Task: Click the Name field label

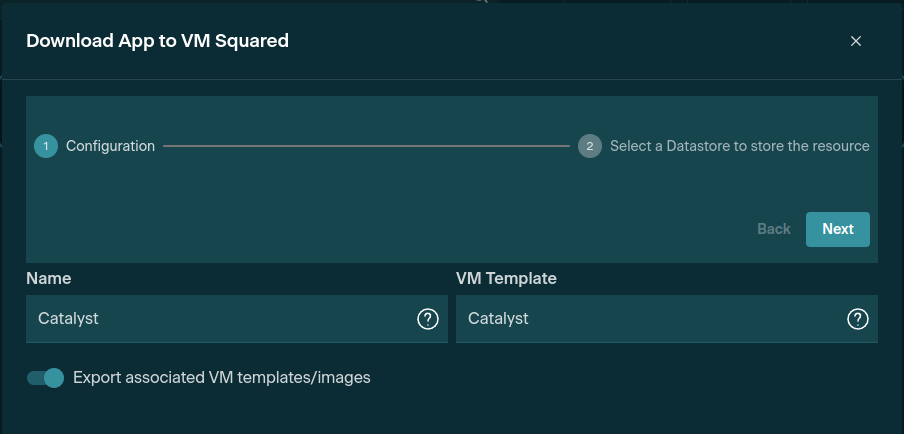Action: tap(49, 278)
